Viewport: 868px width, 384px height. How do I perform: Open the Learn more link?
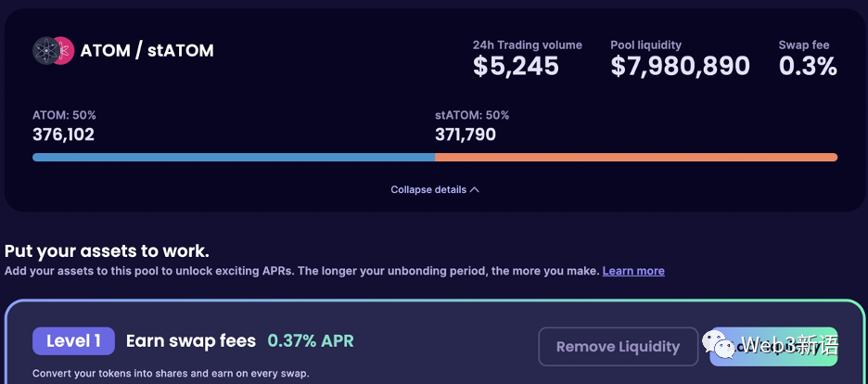(x=633, y=271)
